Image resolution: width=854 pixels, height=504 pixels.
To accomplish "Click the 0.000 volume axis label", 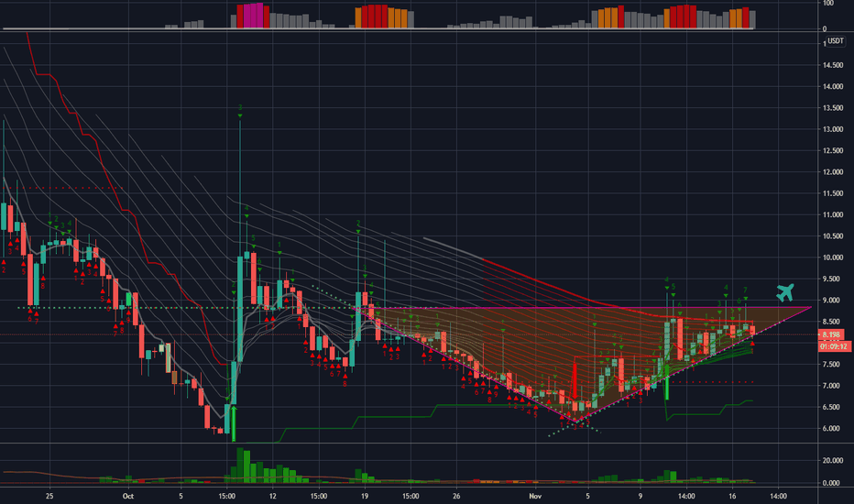I will 832,483.
